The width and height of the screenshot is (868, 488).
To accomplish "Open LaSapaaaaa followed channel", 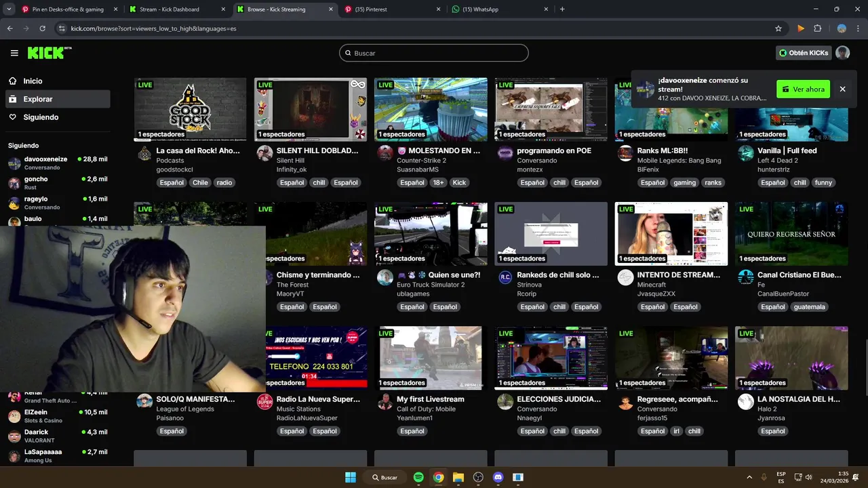I will 57,455.
